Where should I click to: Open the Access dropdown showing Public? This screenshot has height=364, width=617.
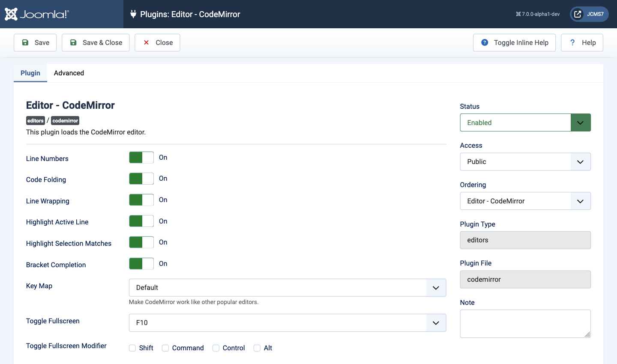click(525, 162)
